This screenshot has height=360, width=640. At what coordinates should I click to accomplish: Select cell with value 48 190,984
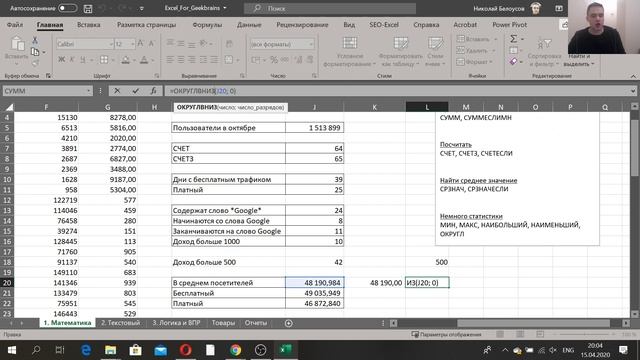point(315,282)
